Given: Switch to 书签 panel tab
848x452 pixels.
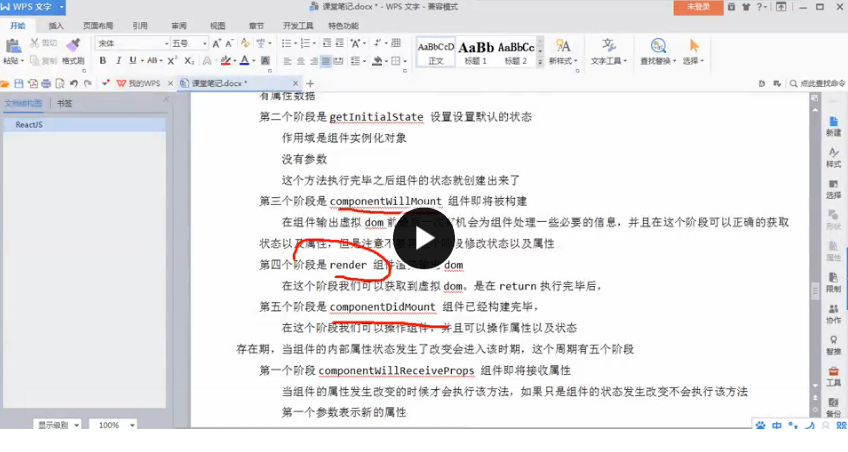Looking at the screenshot, I should click(64, 103).
